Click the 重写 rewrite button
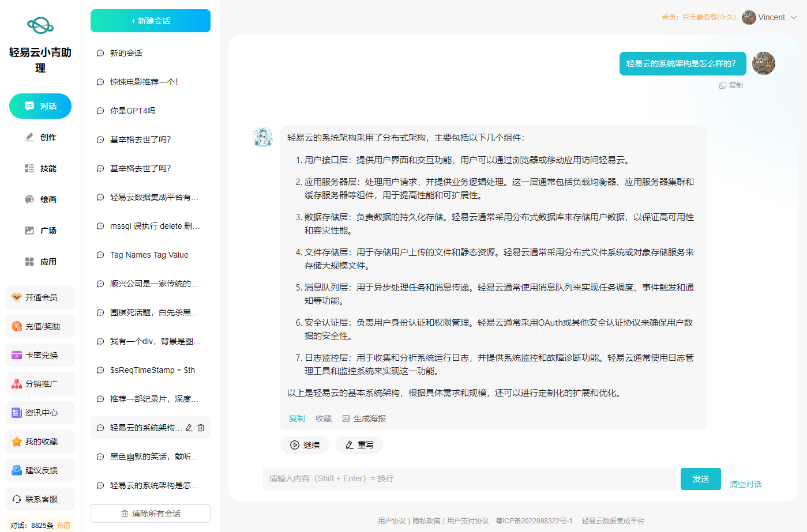This screenshot has height=532, width=807. (359, 445)
